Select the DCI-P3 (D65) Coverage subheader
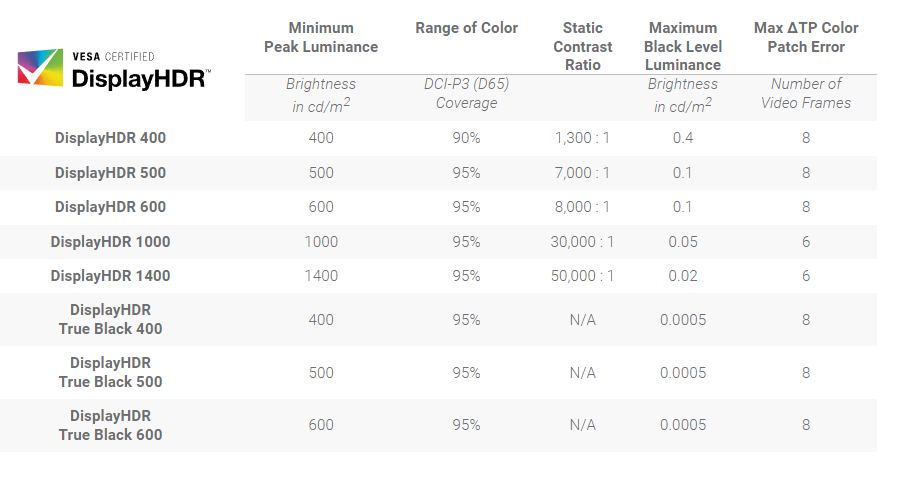The width and height of the screenshot is (897, 477). pyautogui.click(x=466, y=93)
